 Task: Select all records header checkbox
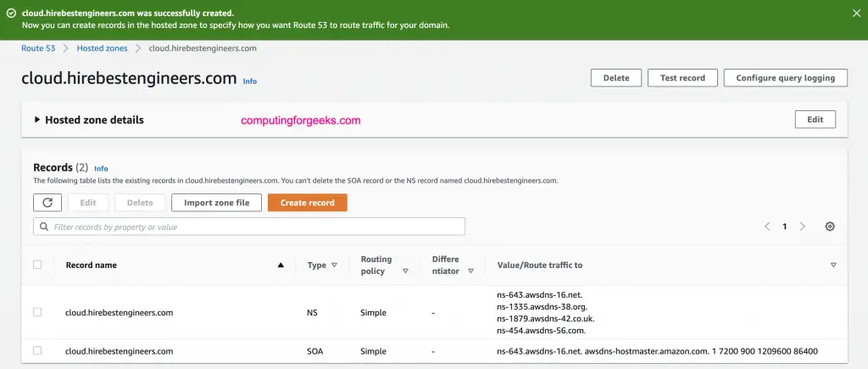pos(37,265)
